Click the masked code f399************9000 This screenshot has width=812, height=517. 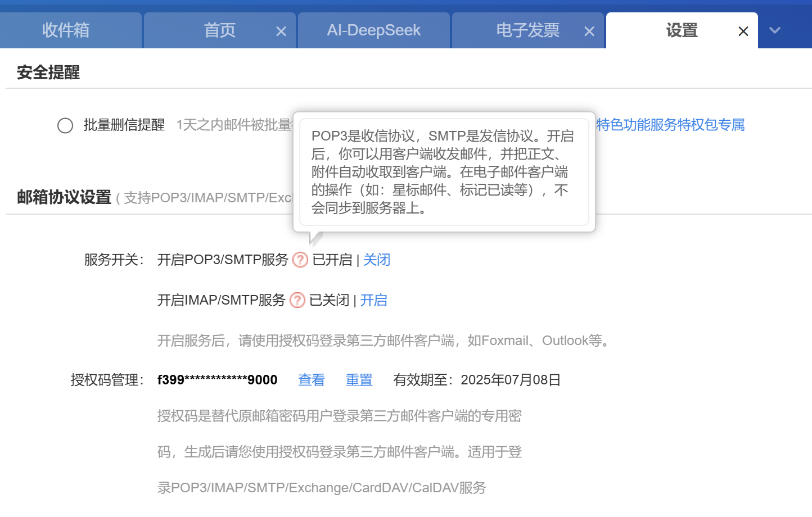tap(217, 380)
